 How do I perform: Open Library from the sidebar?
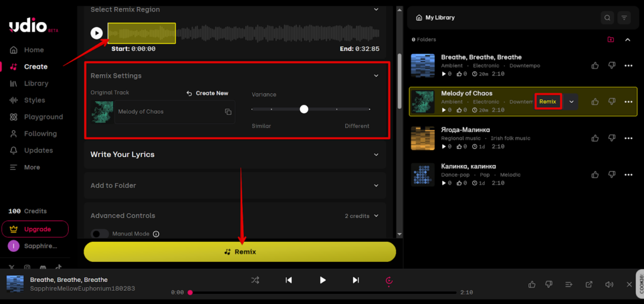[29, 84]
